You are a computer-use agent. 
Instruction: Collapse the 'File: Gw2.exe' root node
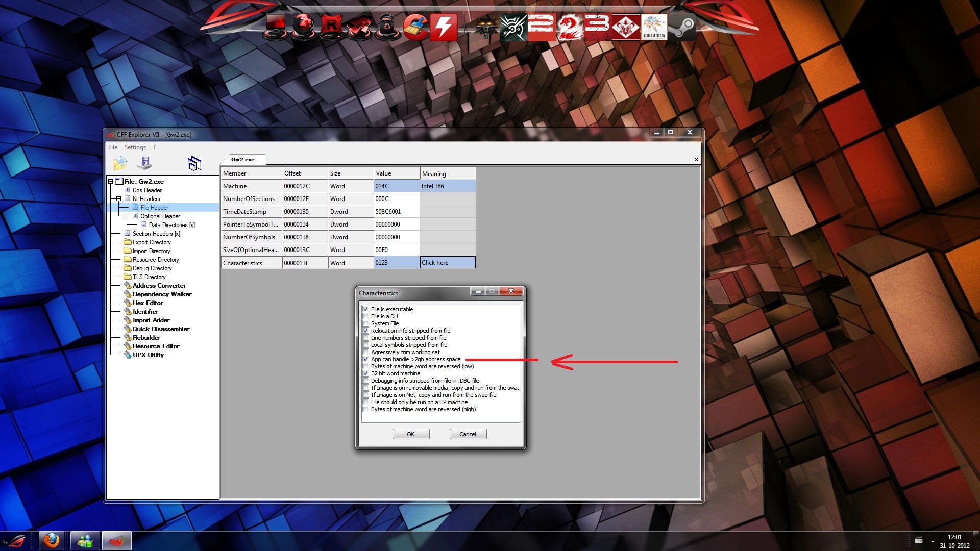(110, 182)
